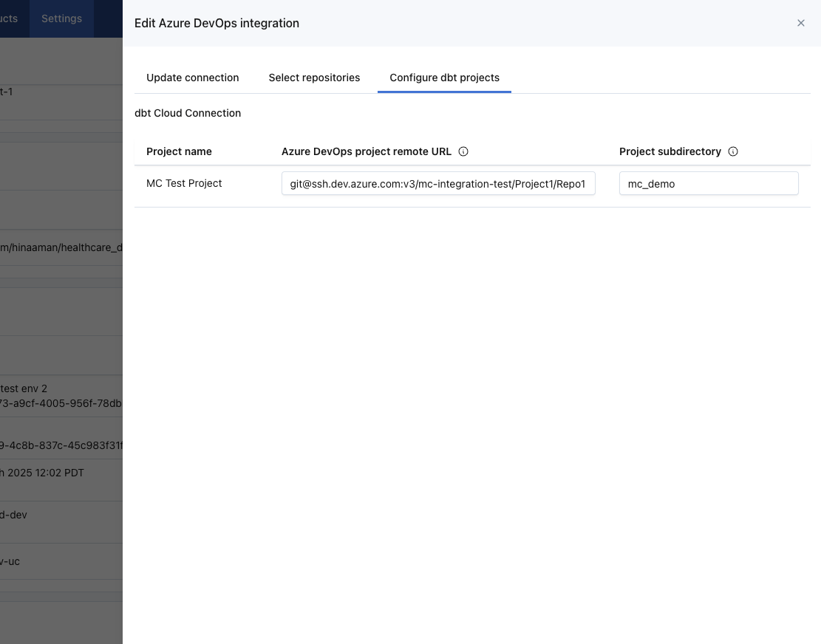Viewport: 821px width, 644px height.
Task: Click info icon beside Project subdirectory
Action: (733, 151)
